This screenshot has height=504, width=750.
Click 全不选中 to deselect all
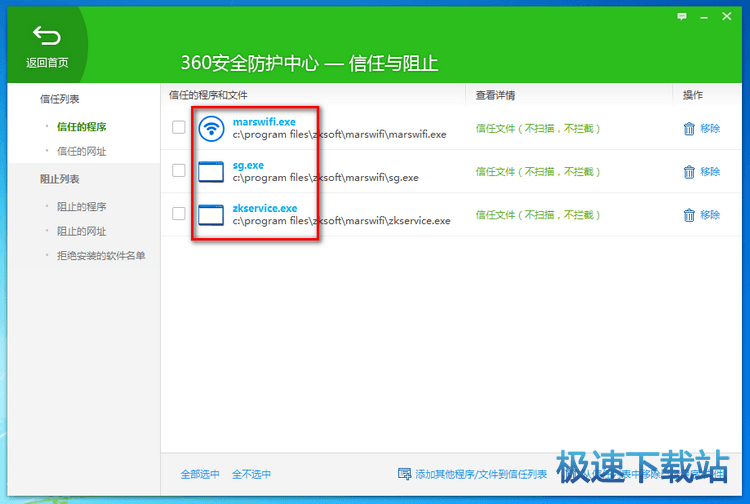251,474
